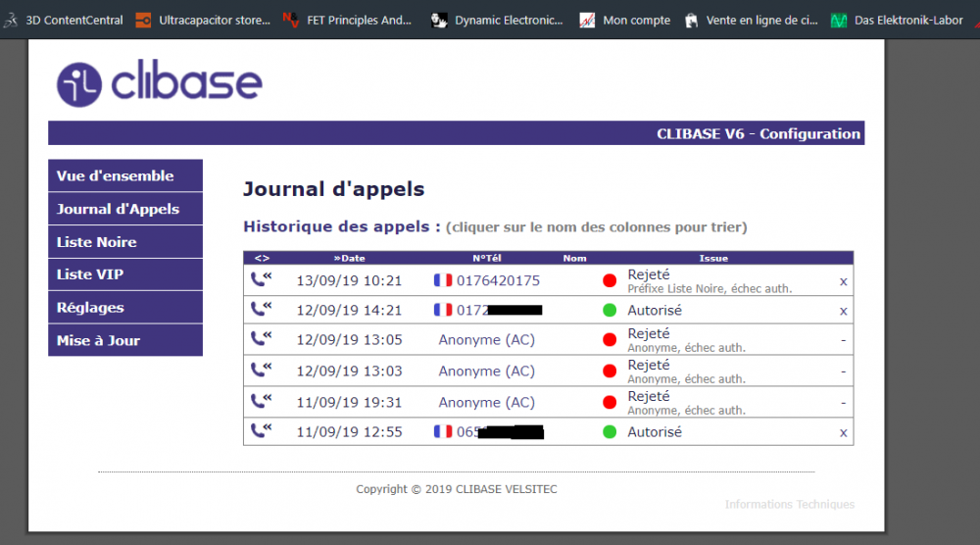Delete the 11/09/19 12:55 entry with x
980x545 pixels.
[843, 433]
